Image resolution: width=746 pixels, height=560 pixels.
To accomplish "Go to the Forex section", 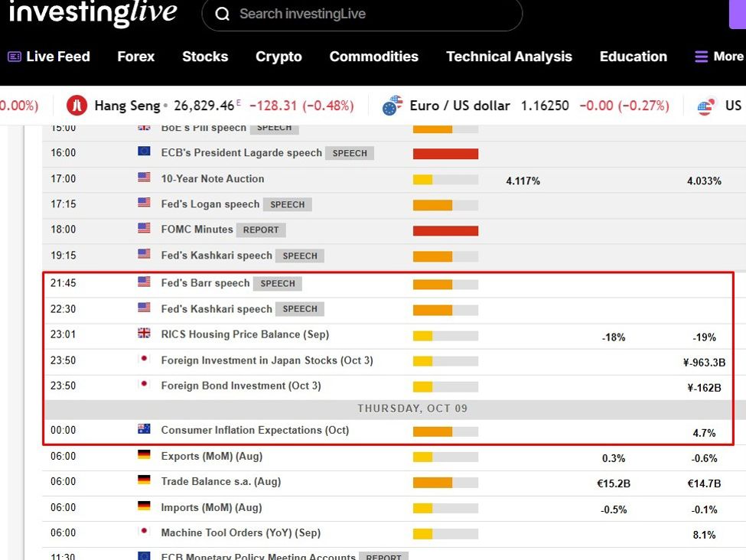I will pyautogui.click(x=135, y=57).
